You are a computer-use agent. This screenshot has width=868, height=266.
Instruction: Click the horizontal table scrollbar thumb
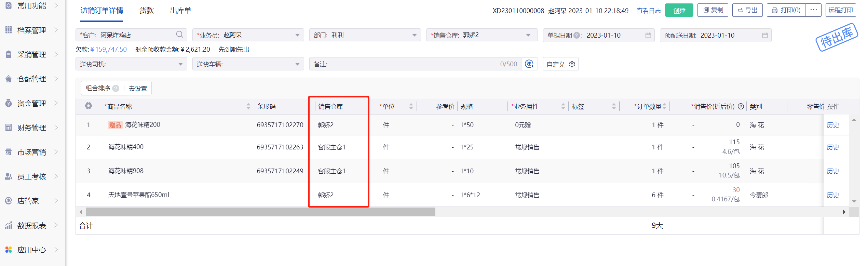coord(260,212)
